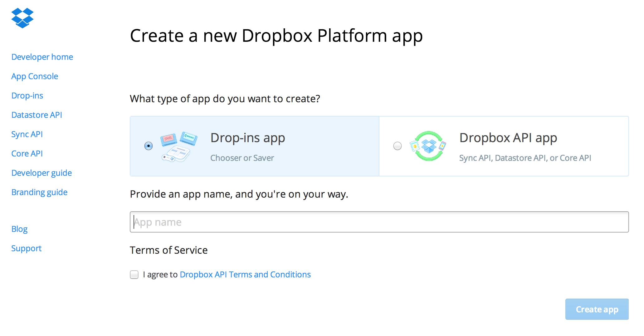This screenshot has height=336, width=644.
Task: Click the Drop-ins app heading text
Action: pos(248,138)
